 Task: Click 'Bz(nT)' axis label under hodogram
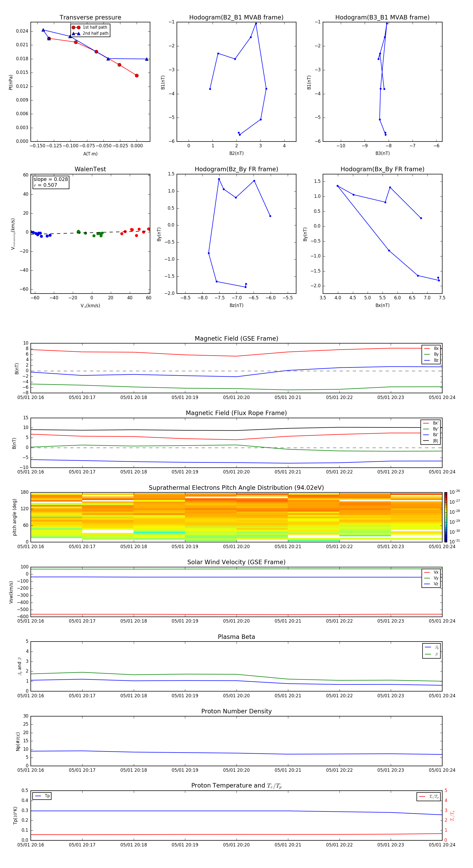pos(236,305)
